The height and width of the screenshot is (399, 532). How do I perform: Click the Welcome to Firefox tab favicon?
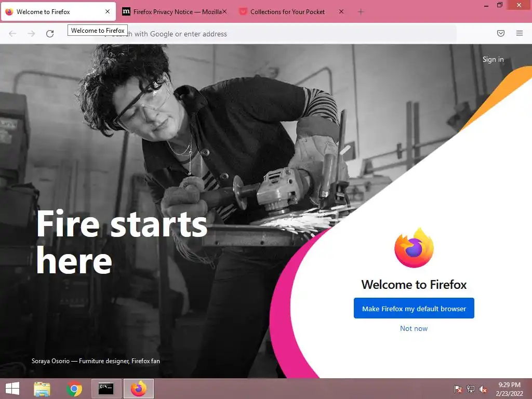point(9,12)
